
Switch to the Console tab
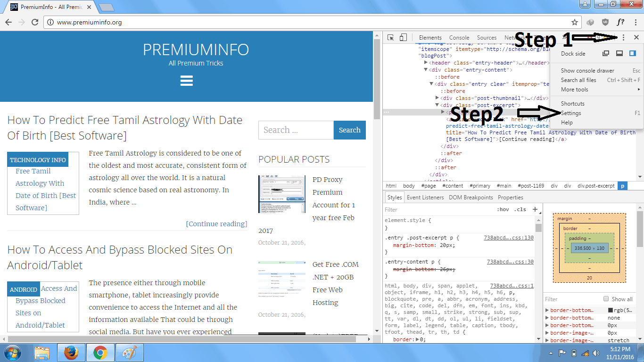point(459,38)
